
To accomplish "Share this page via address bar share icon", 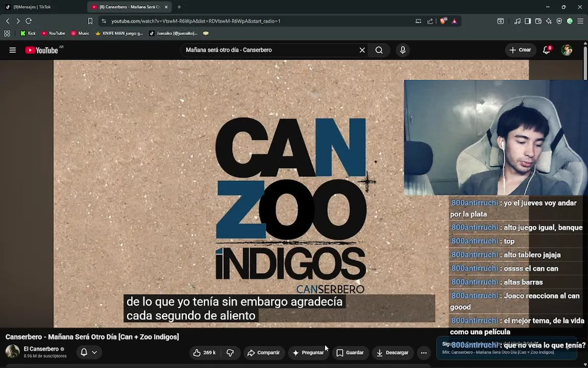I will (430, 21).
